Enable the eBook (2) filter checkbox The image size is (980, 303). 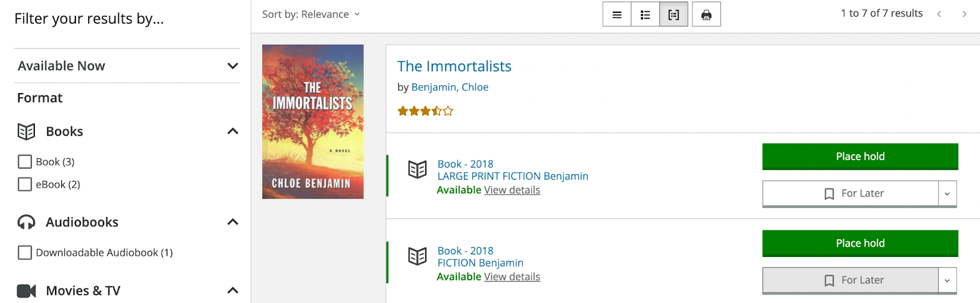click(25, 185)
